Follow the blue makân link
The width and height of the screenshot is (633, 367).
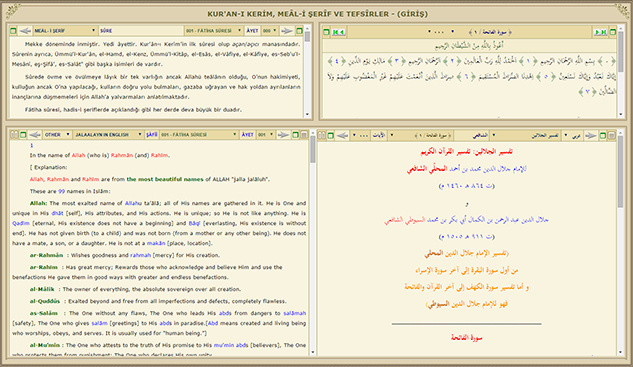(156, 243)
